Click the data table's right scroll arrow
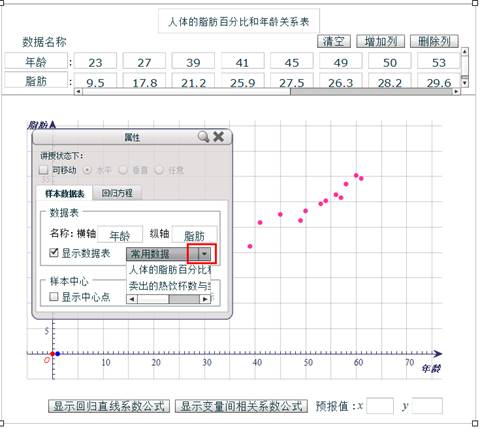The image size is (480, 429). 456,91
